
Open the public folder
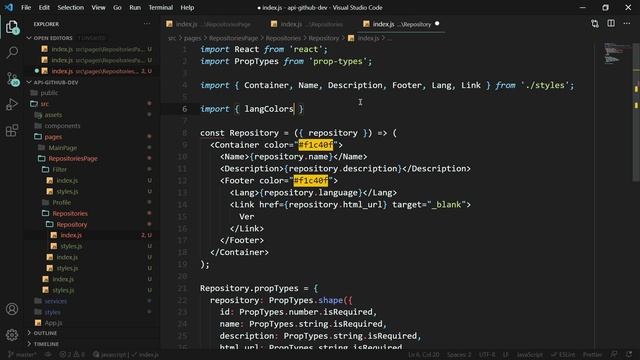49,93
